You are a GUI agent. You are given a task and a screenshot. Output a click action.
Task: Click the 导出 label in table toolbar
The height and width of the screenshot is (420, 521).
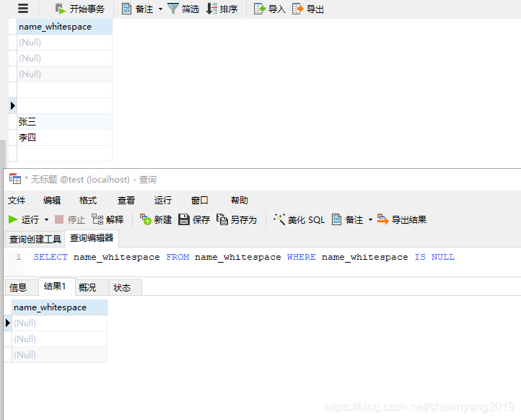315,9
